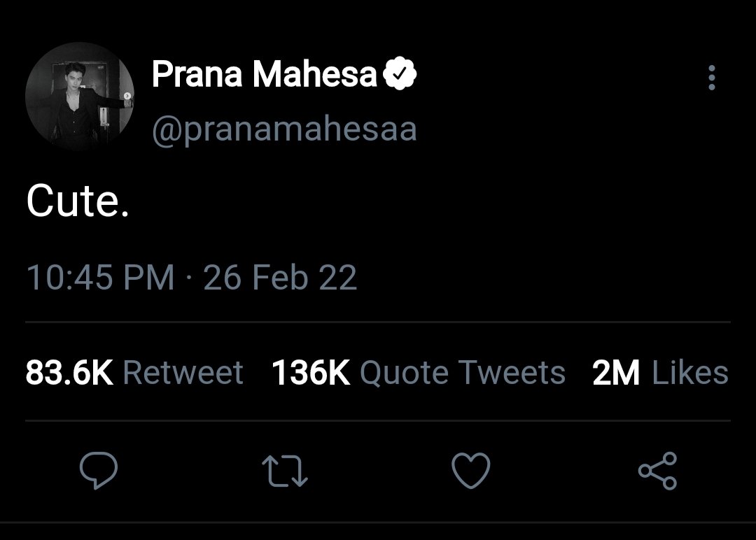Select the tweet text Cute.
This screenshot has width=756, height=540.
coord(78,200)
